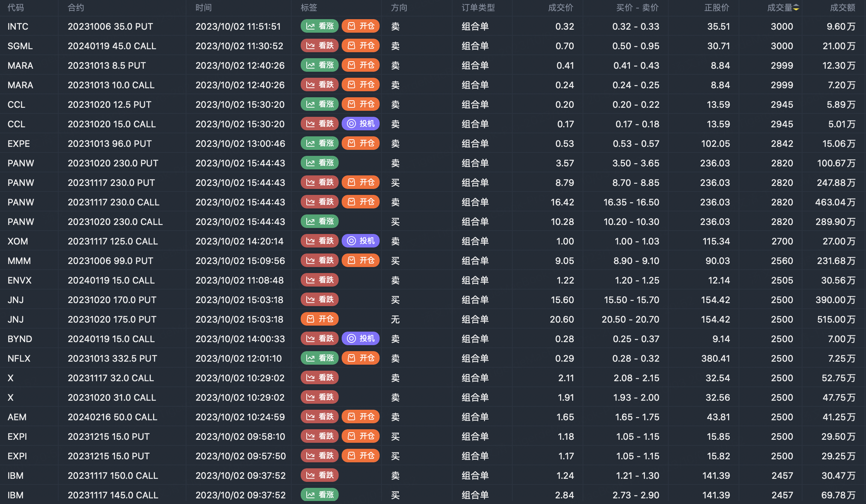This screenshot has width=866, height=504.
Task: Click the 投机 tag on CCL 15.0 CALL row
Action: [x=360, y=124]
